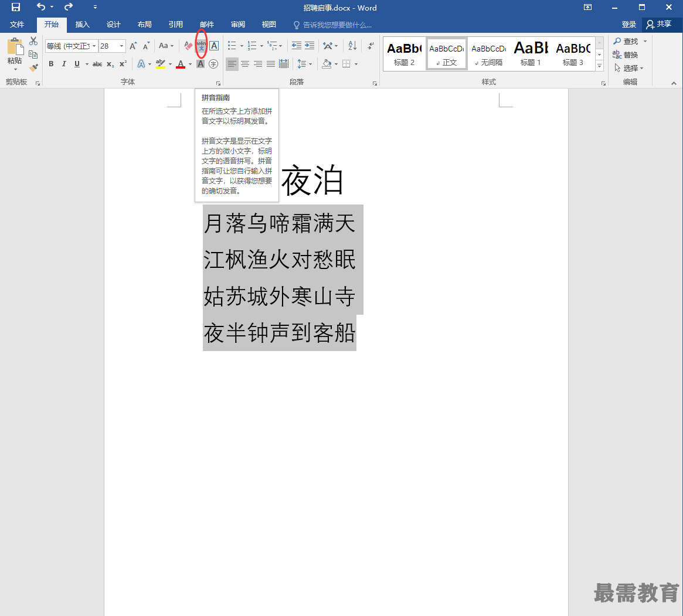Click the 'Tell me what you want' search box
683x616 pixels.
click(x=333, y=25)
